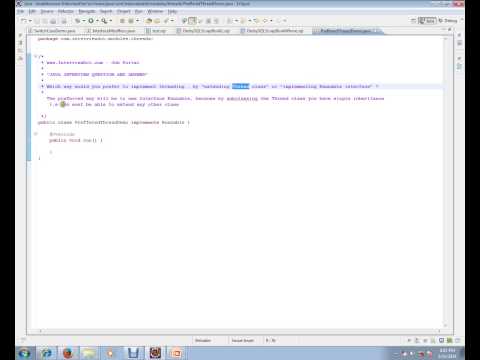Switch to the Debug perspective
The height and width of the screenshot is (360, 480).
coord(448,21)
